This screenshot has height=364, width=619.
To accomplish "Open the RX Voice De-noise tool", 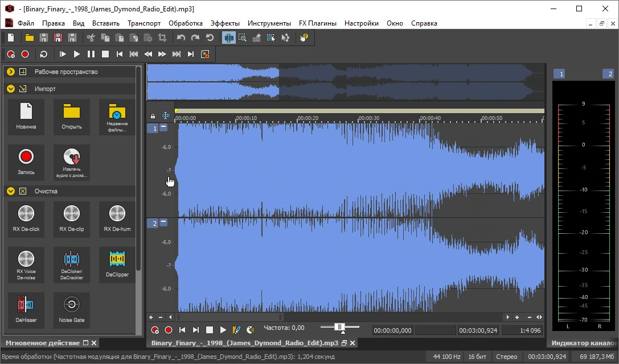I will tap(26, 264).
